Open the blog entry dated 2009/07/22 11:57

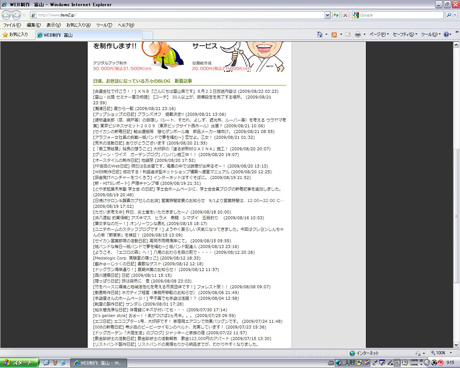pyautogui.click(x=170, y=333)
